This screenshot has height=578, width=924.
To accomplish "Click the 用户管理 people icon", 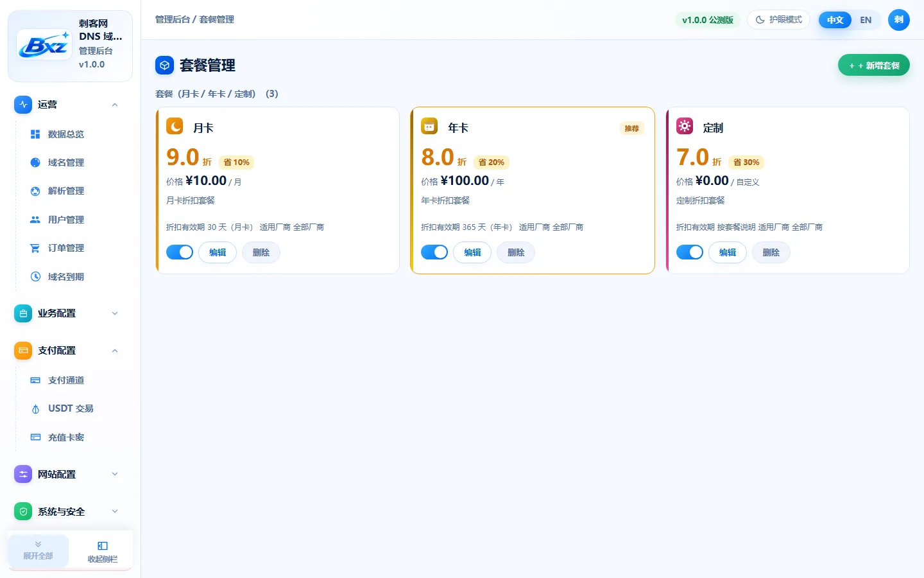I will (x=35, y=220).
